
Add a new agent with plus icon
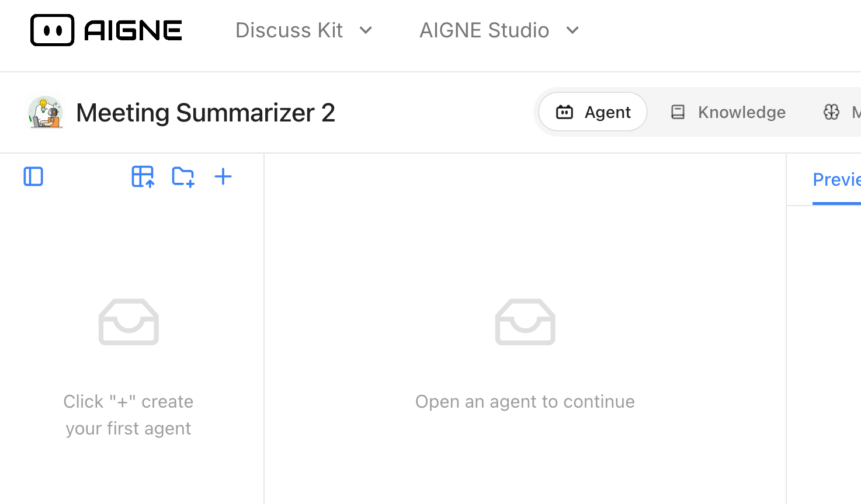tap(223, 176)
